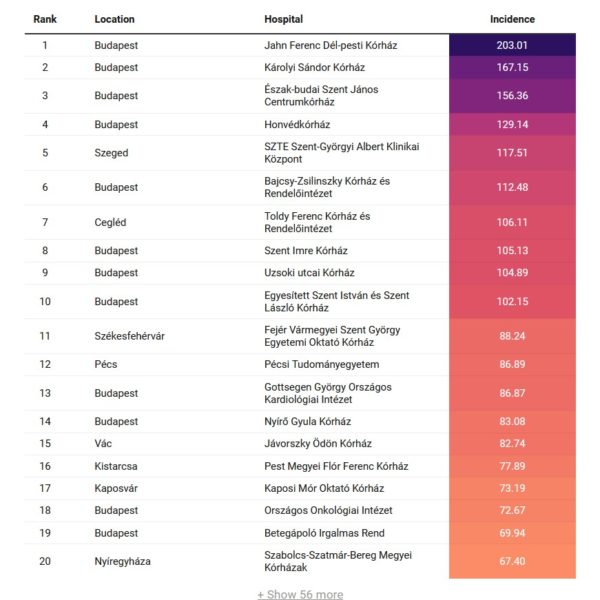Click the 167.15 purple incidence cell
Viewport: 600px width, 600px height.
(512, 67)
